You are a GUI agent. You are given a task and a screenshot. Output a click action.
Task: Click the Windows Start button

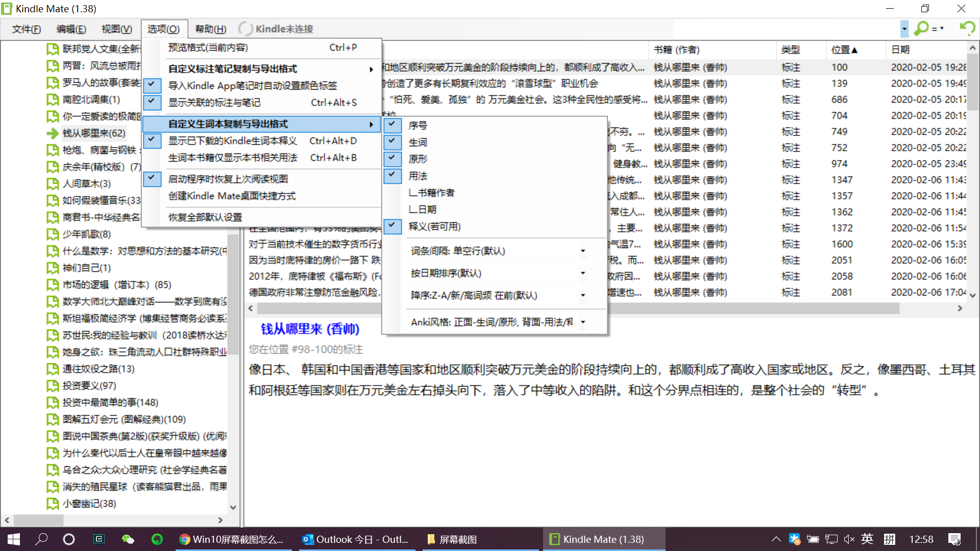pyautogui.click(x=14, y=539)
